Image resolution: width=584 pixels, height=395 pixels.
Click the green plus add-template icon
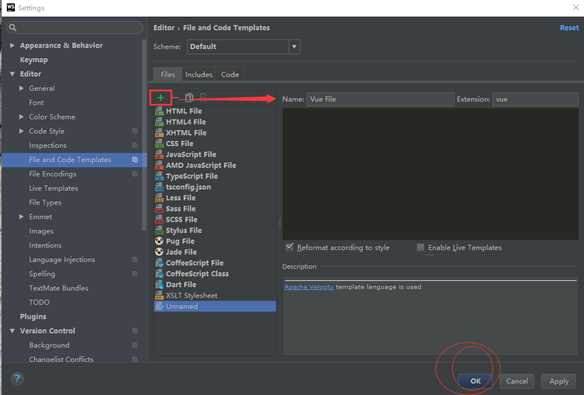[x=161, y=98]
